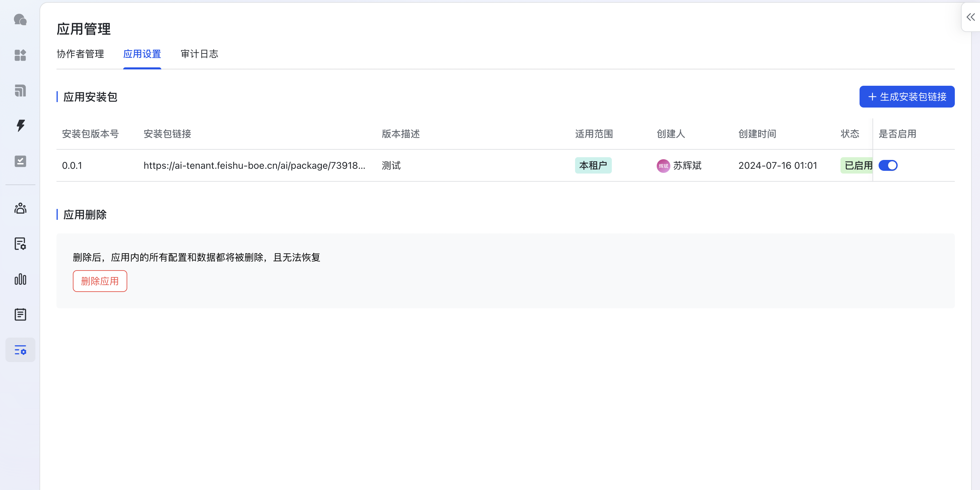980x490 pixels.
Task: Open the apps grid sidebar icon
Action: click(20, 55)
